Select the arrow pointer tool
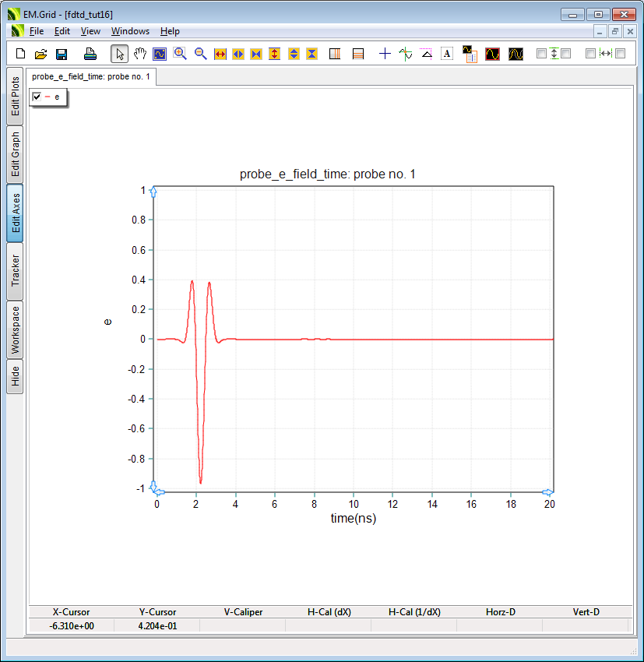Screen dimensions: 644x662 pyautogui.click(x=119, y=53)
